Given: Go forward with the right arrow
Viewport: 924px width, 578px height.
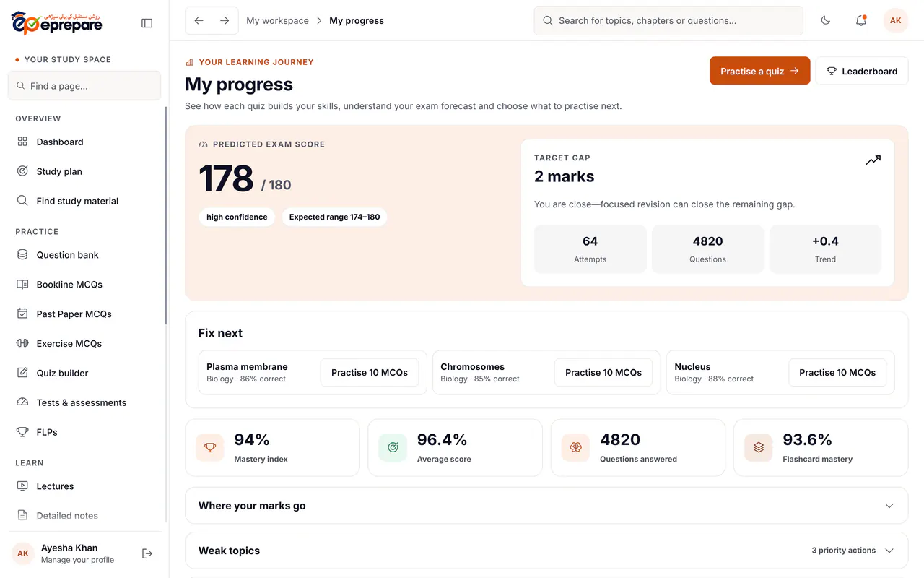Looking at the screenshot, I should tap(225, 21).
